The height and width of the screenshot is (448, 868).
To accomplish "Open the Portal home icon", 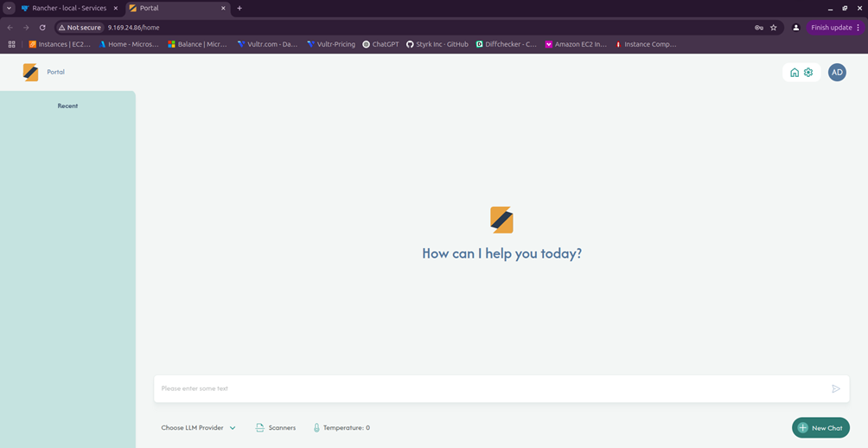I will [x=795, y=73].
